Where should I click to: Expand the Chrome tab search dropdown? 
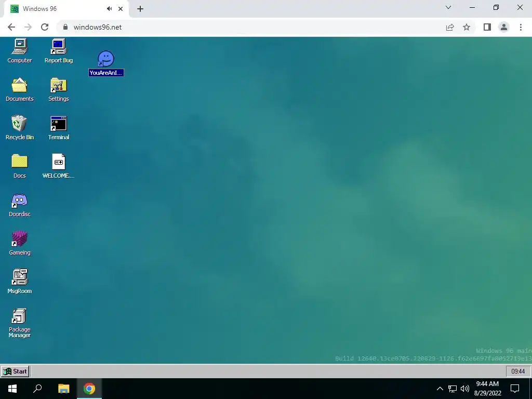[x=448, y=7]
